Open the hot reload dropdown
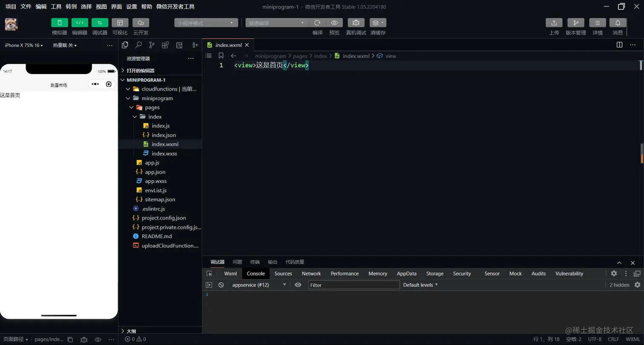This screenshot has width=644, height=345. (x=65, y=45)
